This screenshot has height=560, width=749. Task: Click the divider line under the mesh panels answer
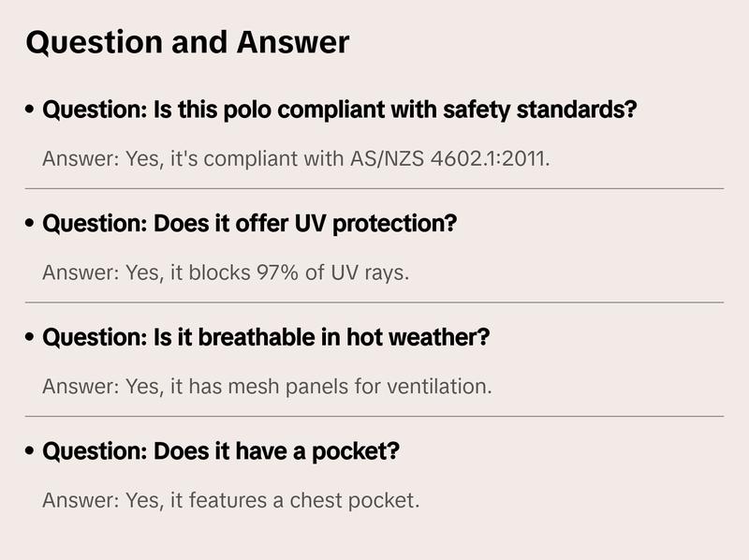374,416
